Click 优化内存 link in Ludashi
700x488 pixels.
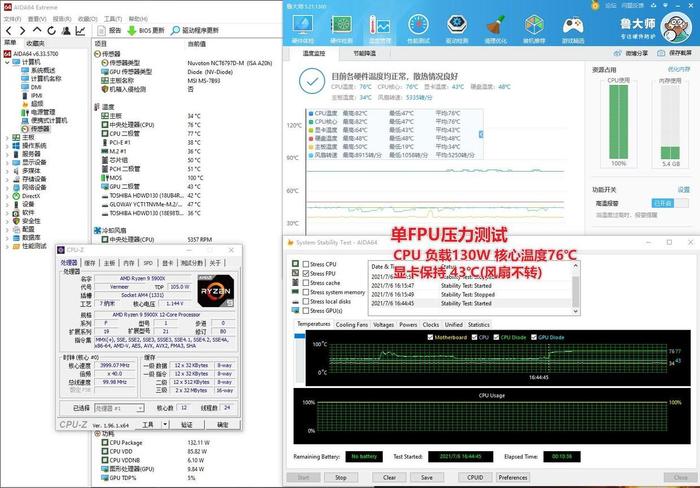click(x=679, y=69)
